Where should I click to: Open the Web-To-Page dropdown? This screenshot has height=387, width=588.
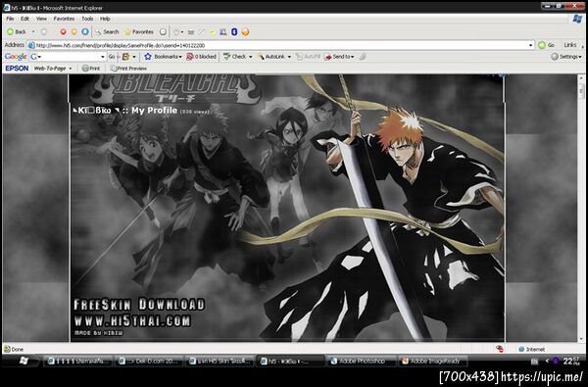click(52, 69)
